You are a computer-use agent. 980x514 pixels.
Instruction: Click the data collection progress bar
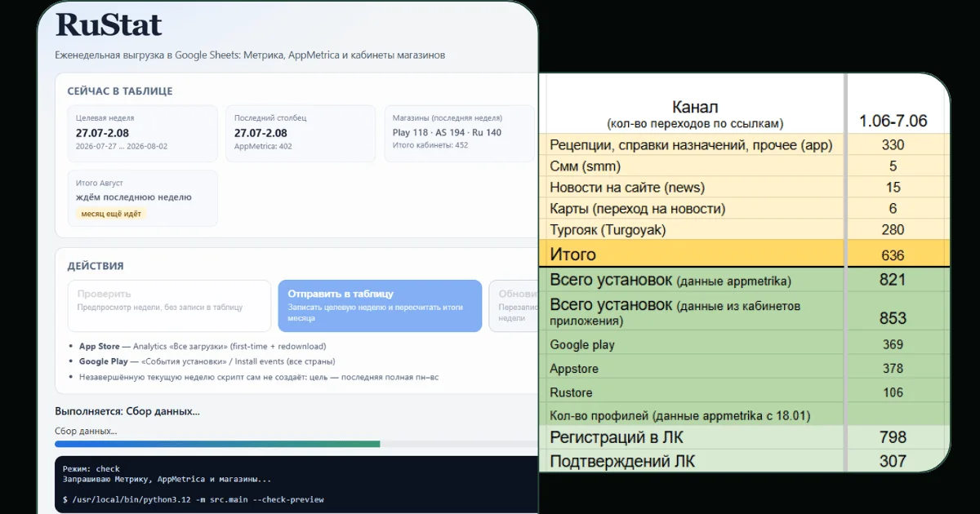(x=296, y=444)
